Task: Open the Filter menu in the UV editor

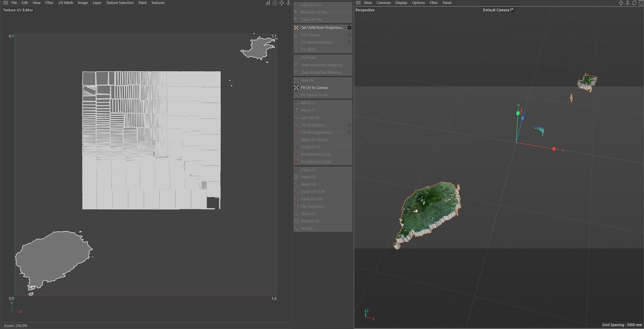Action: coord(49,3)
